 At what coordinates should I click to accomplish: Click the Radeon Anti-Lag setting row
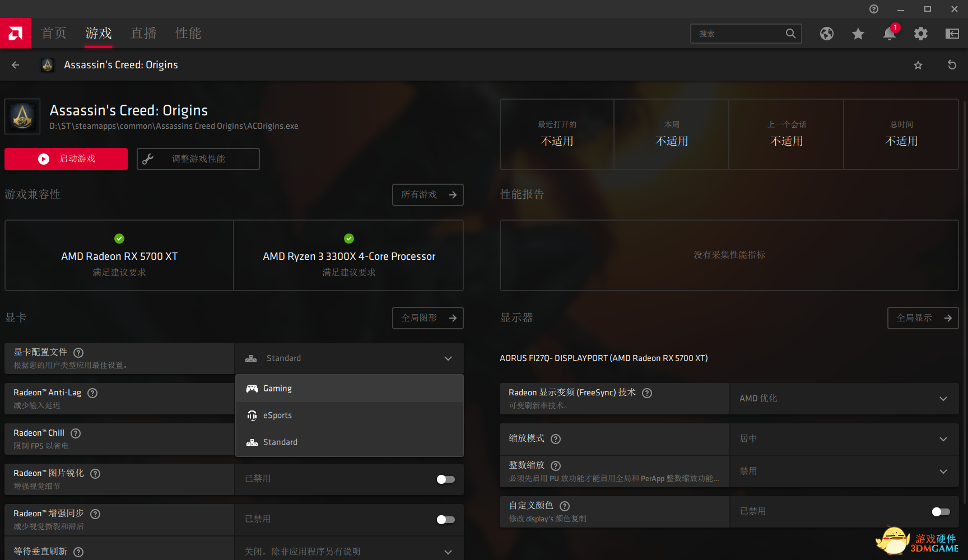119,399
